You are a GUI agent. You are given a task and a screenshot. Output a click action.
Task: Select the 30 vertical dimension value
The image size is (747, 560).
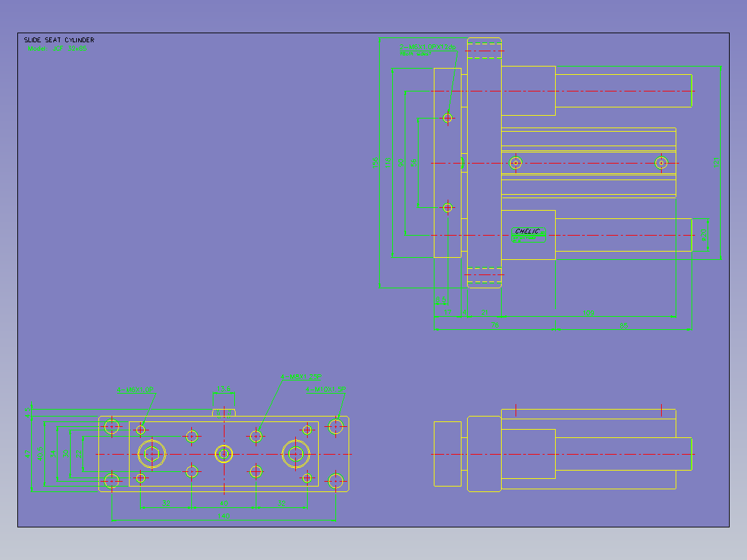click(x=66, y=454)
